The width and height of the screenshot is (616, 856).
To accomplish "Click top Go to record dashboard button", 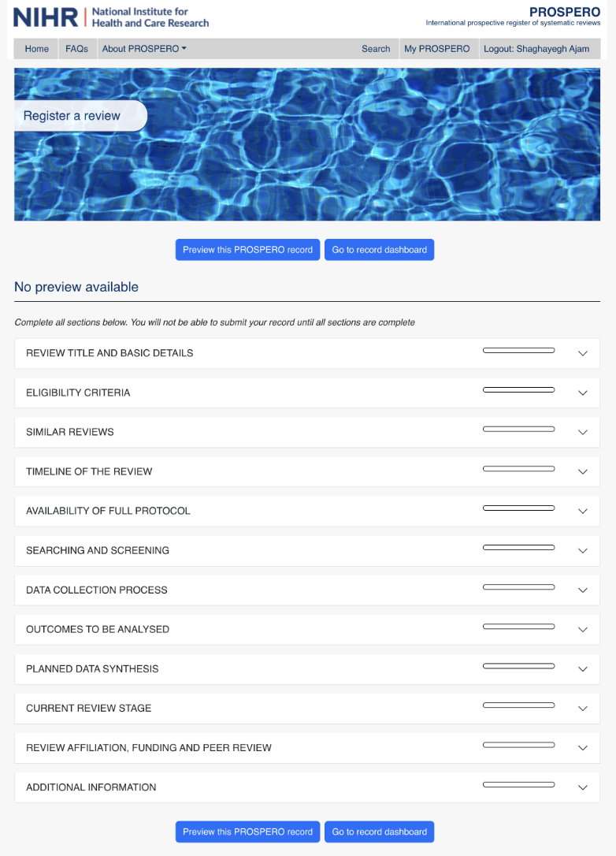I will (379, 250).
